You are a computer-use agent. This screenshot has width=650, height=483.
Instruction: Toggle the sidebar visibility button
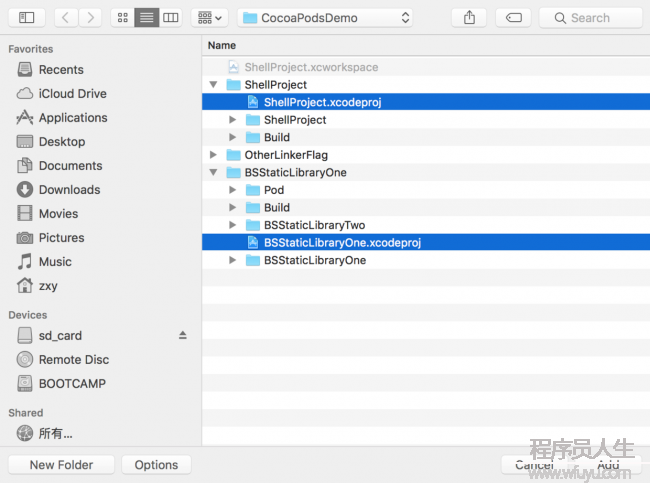(27, 18)
